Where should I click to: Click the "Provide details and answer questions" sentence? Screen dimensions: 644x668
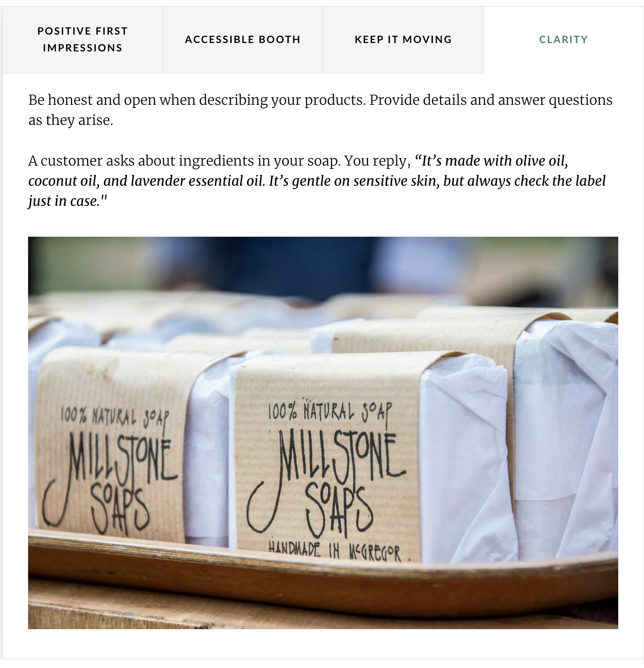tap(320, 110)
